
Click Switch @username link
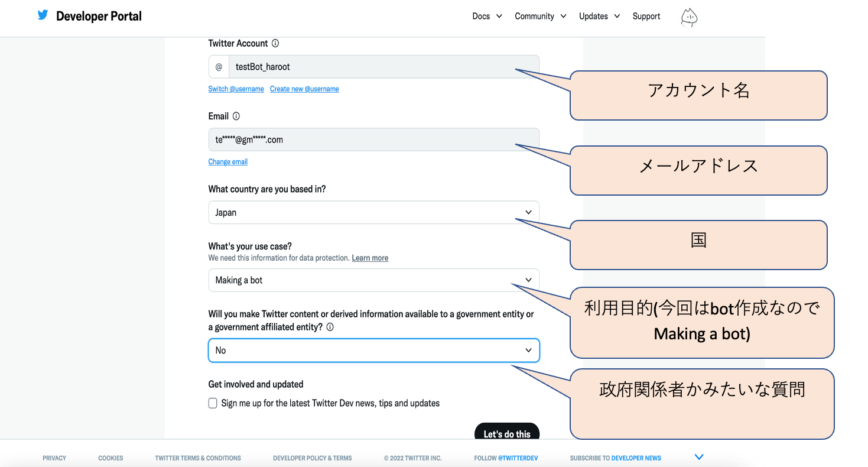pos(236,89)
